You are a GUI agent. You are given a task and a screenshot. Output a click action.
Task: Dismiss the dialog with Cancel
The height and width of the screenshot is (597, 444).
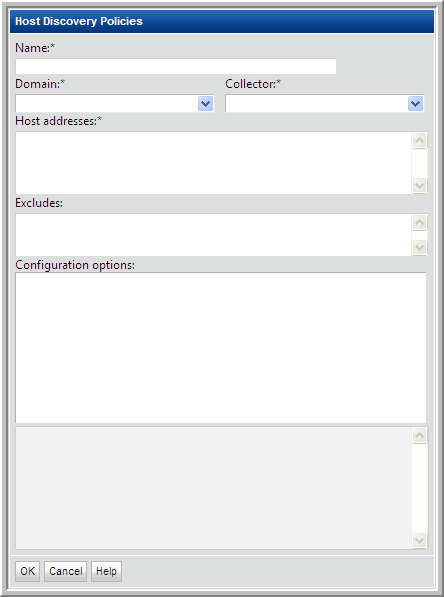click(x=65, y=571)
